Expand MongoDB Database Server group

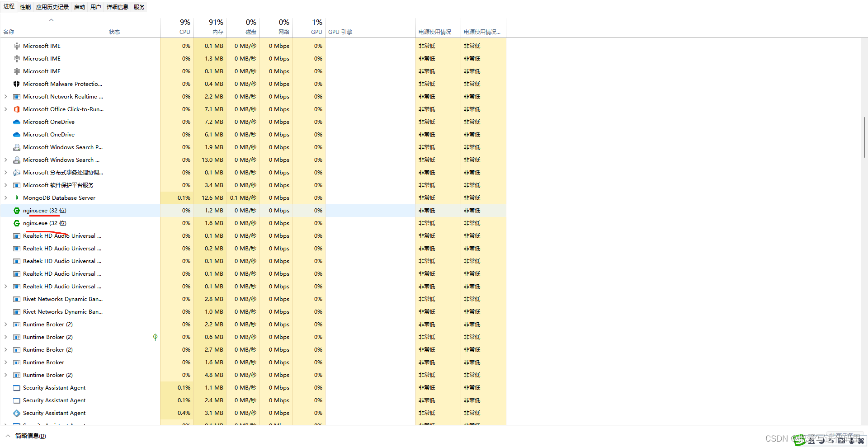tap(5, 198)
